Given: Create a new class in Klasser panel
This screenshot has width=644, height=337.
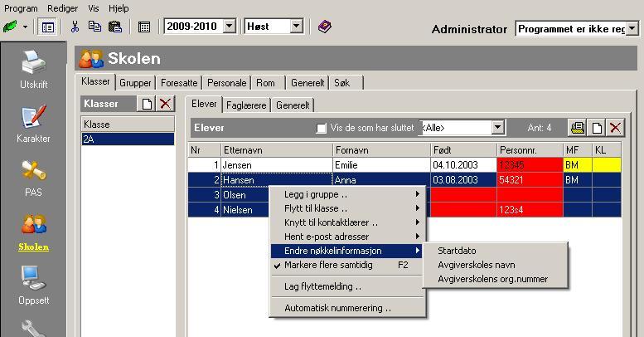Looking at the screenshot, I should [x=147, y=104].
